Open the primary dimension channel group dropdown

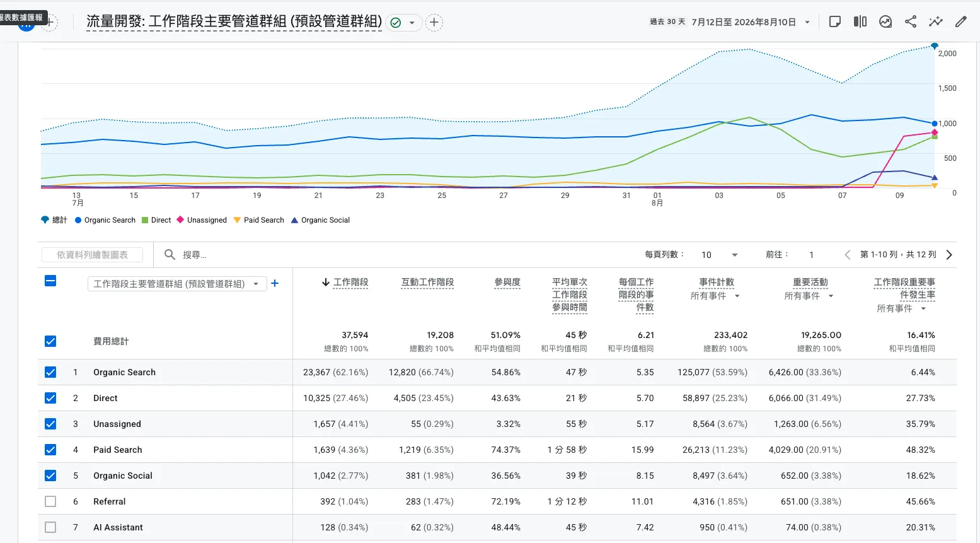[x=177, y=284]
